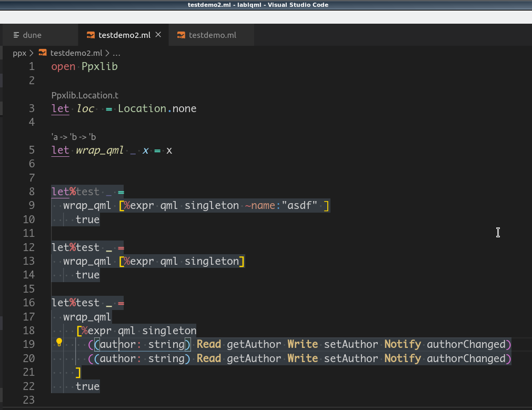Click let%test on line 12
The image size is (532, 410).
pos(75,247)
